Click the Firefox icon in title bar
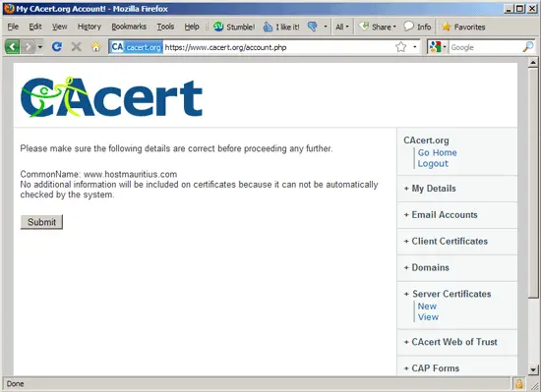 click(9, 8)
